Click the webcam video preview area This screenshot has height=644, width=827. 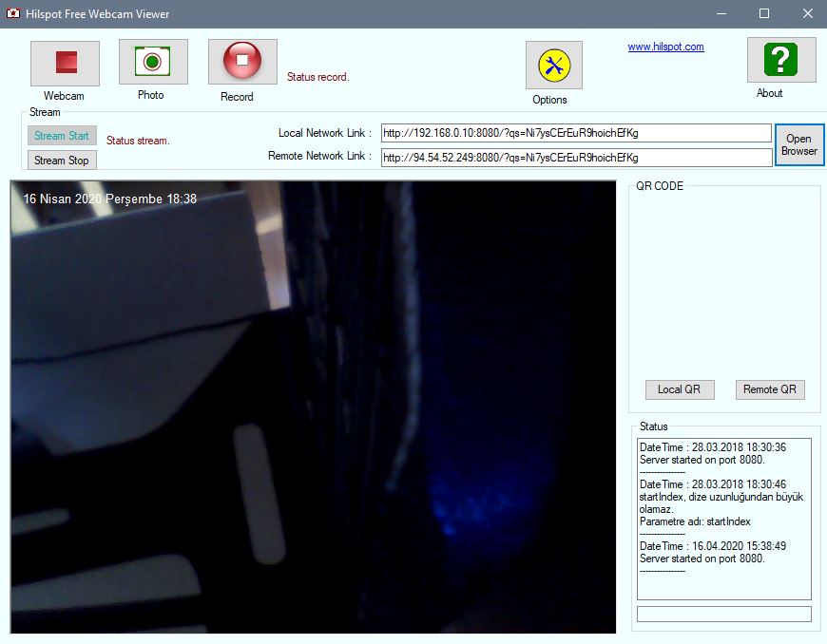(313, 407)
